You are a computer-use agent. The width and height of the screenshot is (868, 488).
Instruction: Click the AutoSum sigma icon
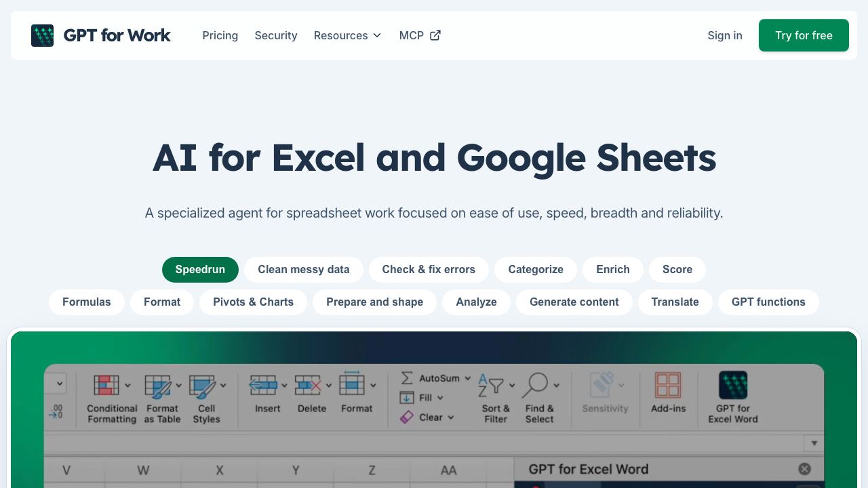click(x=407, y=378)
